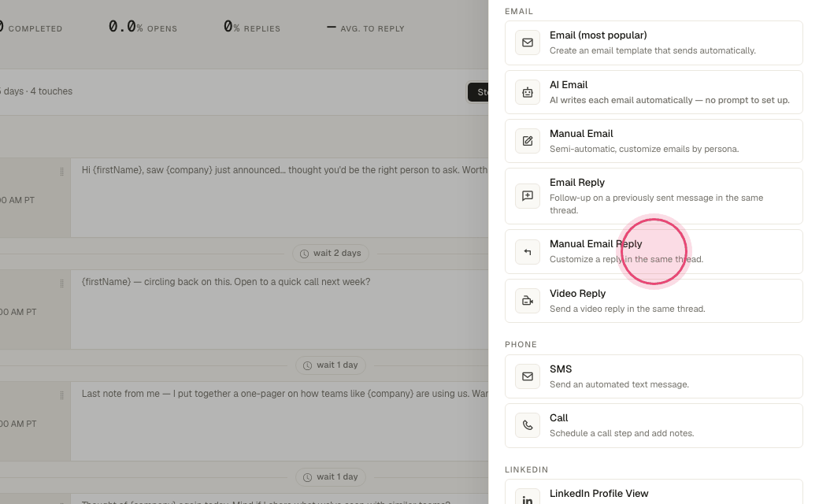Add an Email Reply step via its title

tap(577, 182)
